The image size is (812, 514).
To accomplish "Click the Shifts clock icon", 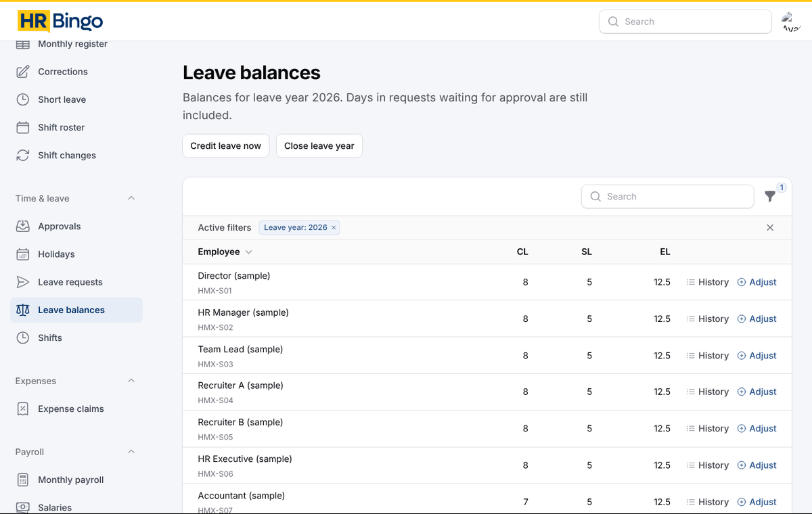I will click(23, 337).
